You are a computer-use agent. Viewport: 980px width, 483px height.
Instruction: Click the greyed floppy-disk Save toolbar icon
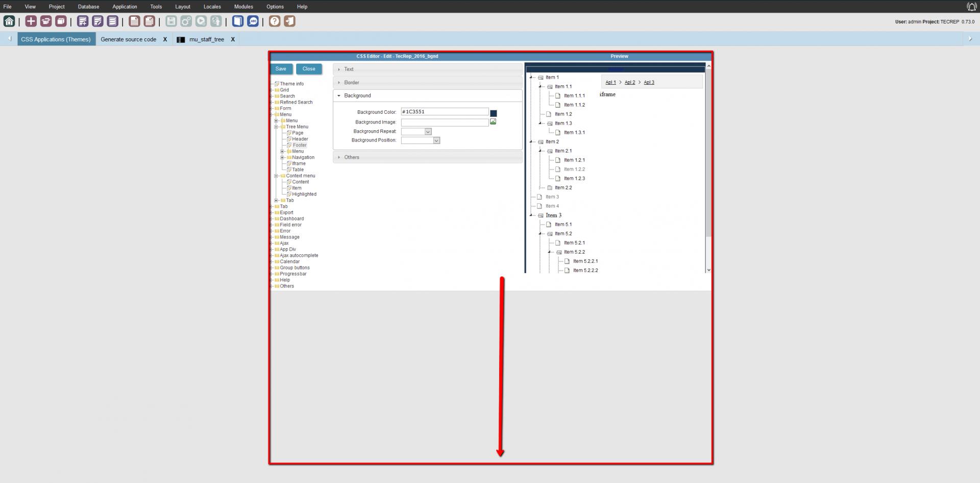click(x=171, y=21)
